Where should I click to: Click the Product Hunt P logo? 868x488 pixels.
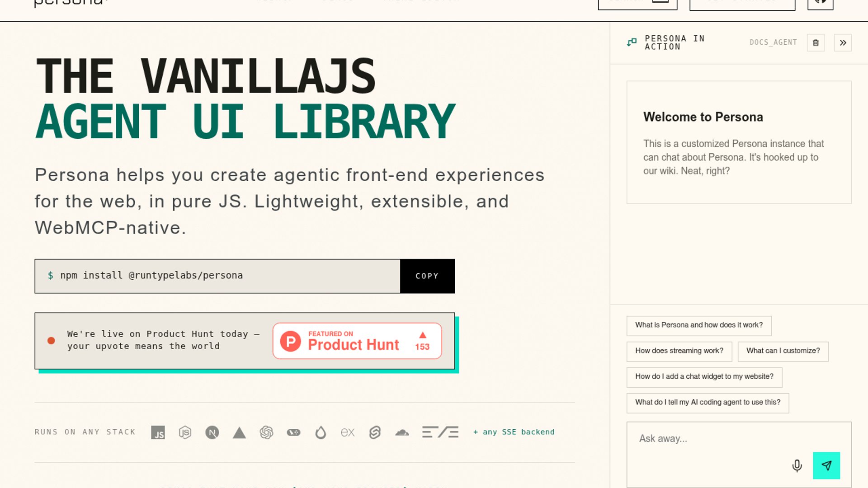[291, 341]
